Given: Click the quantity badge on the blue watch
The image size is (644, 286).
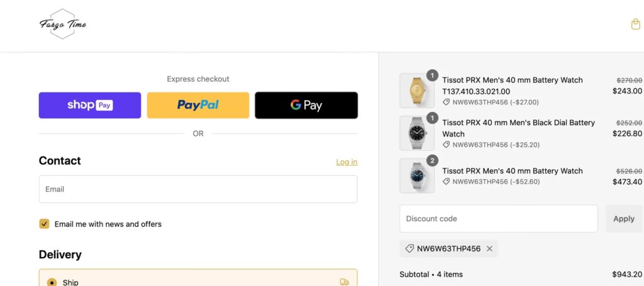Looking at the screenshot, I should (432, 161).
